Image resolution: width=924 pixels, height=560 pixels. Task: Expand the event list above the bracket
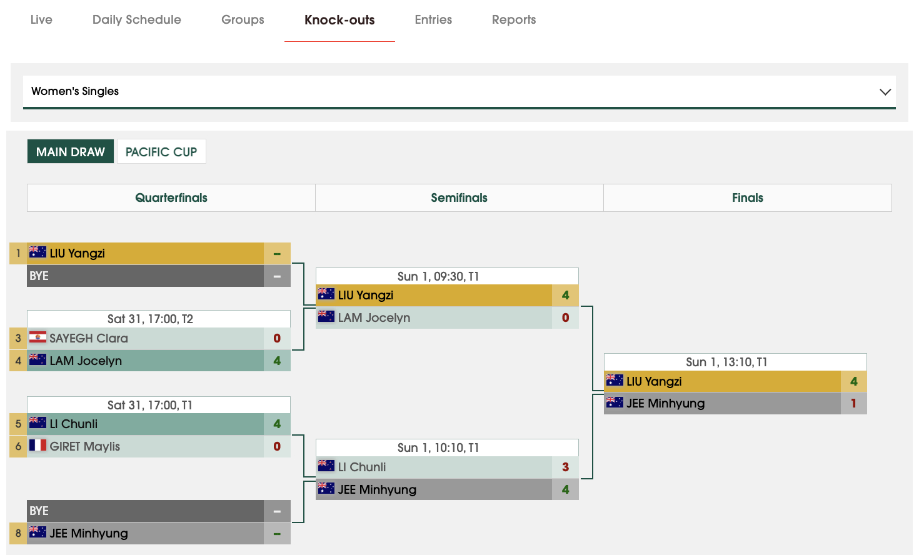459,91
